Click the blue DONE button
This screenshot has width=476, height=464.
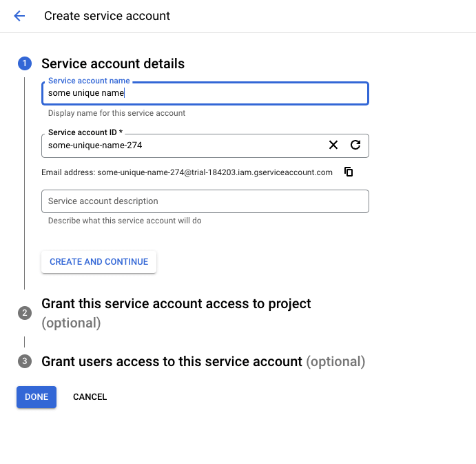click(37, 397)
